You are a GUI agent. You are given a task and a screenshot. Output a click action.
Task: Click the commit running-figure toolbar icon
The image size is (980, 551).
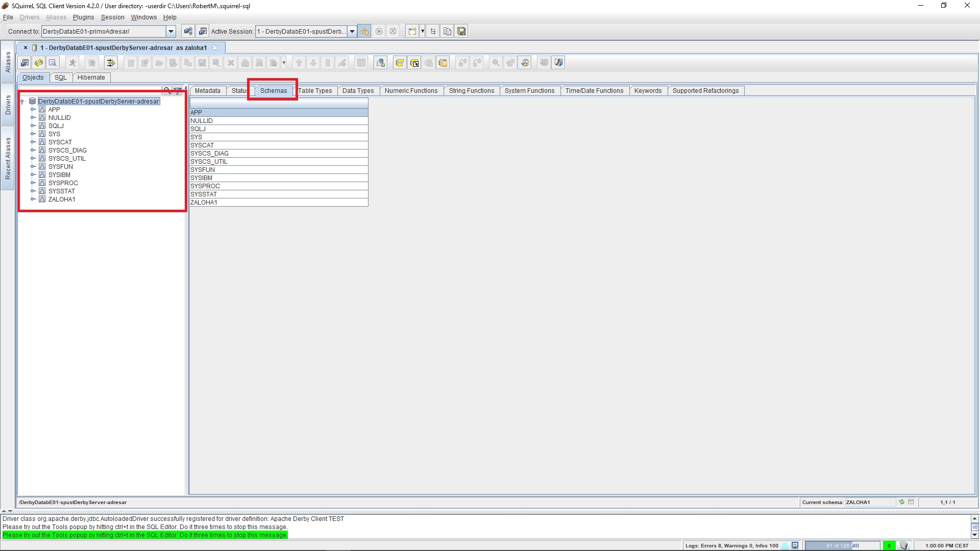72,63
